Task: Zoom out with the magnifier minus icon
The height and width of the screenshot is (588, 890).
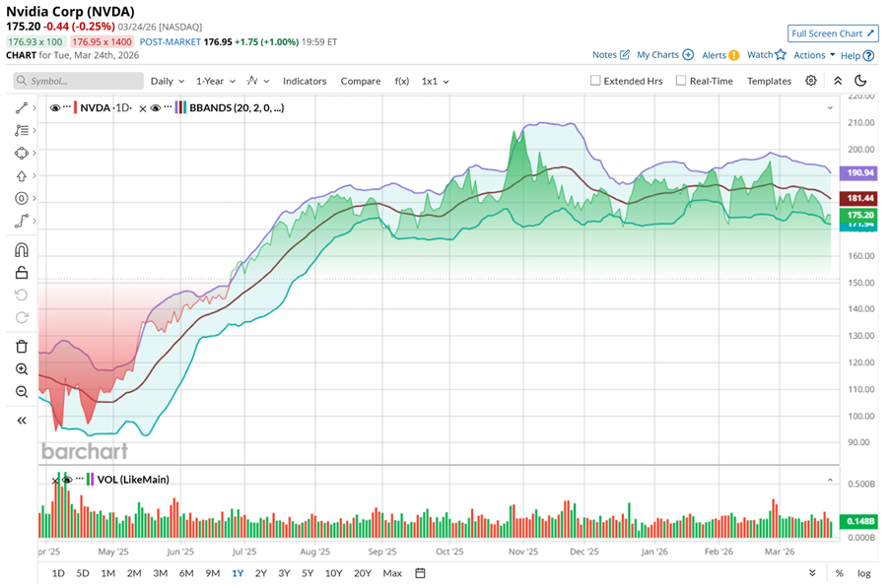Action: point(22,392)
